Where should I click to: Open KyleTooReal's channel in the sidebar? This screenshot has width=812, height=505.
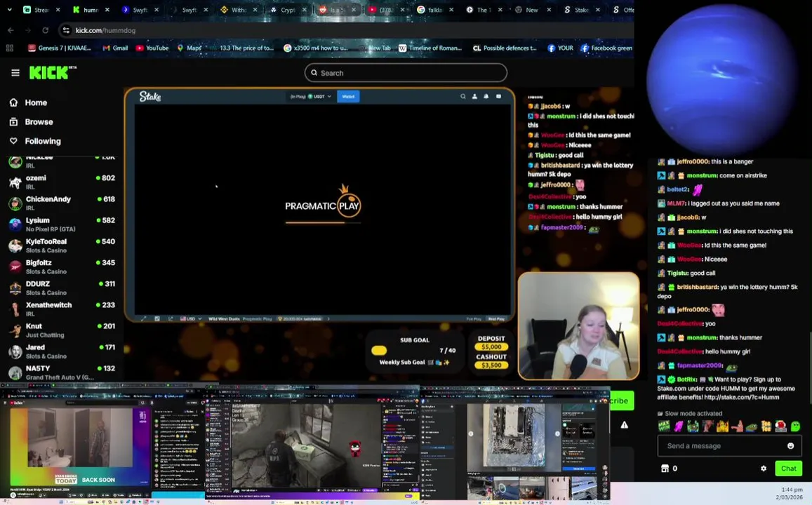click(62, 245)
